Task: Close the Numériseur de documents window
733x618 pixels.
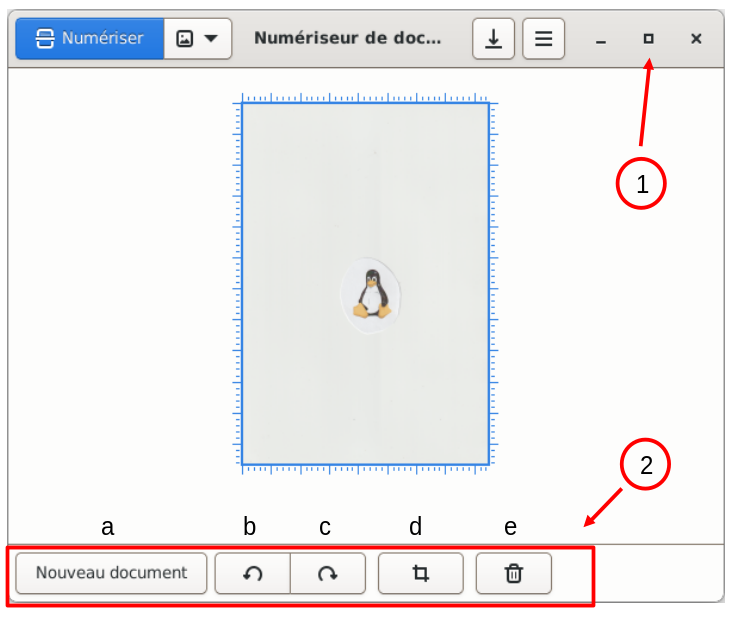Action: [x=696, y=39]
